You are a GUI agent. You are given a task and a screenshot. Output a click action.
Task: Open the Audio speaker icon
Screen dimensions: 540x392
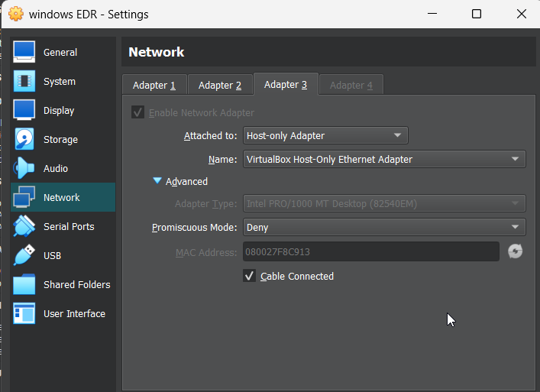[x=24, y=168]
